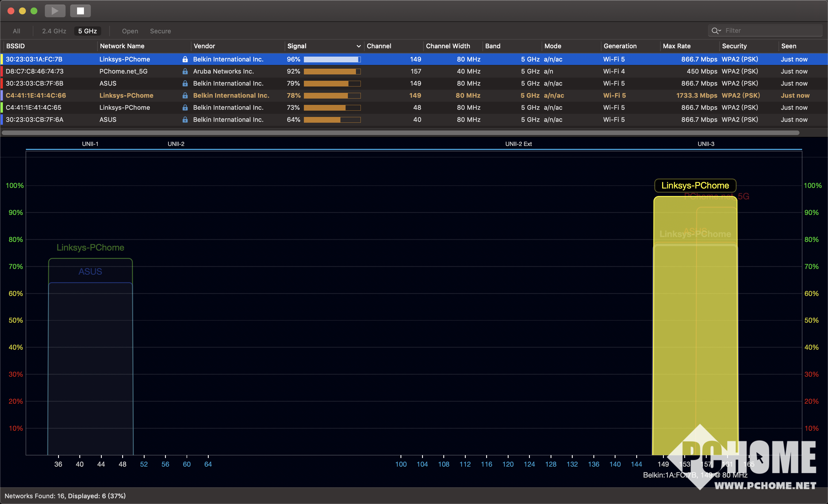This screenshot has width=828, height=504.
Task: Click UNII-2 band label in chart
Action: 176,144
